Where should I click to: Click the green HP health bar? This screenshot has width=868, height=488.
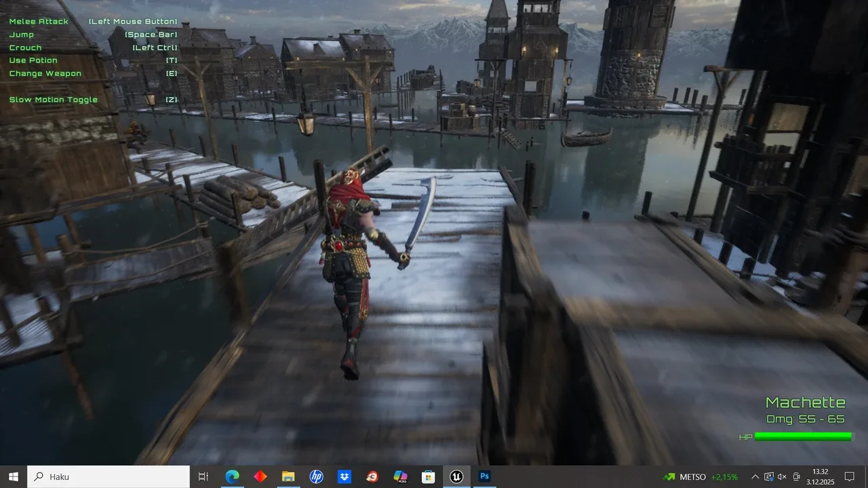[803, 436]
